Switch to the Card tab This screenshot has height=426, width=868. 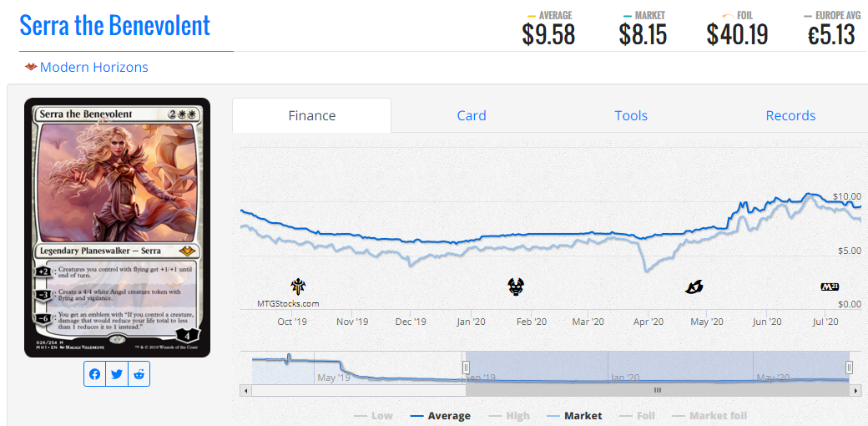[x=471, y=115]
